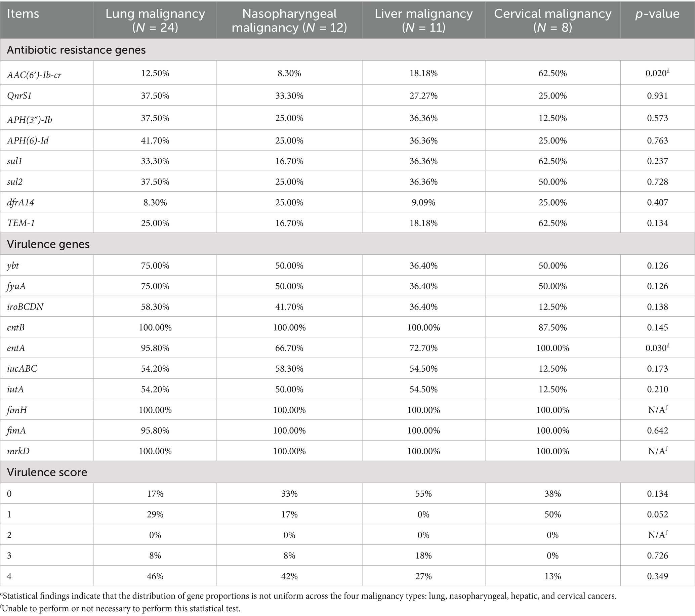This screenshot has width=695, height=616.
Task: Select the entA row label
Action: point(16,348)
